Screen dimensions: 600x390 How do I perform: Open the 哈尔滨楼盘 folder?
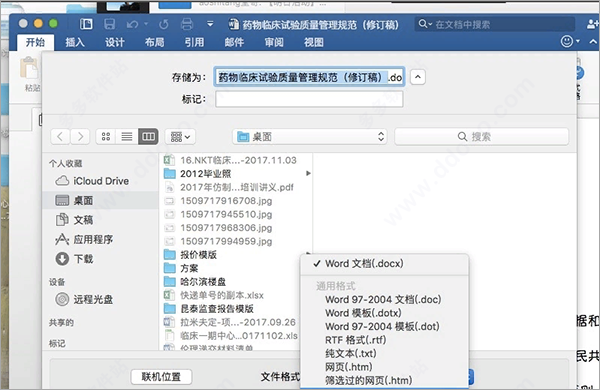tap(195, 282)
